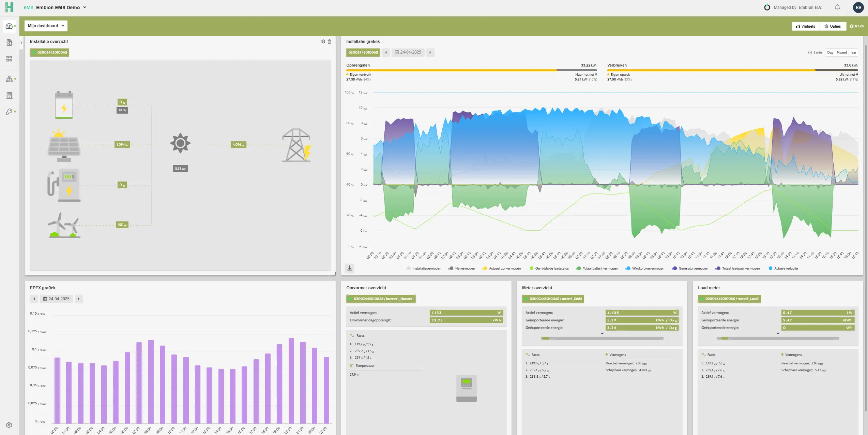
Task: Open the Mijn dashboard dropdown
Action: (x=46, y=26)
